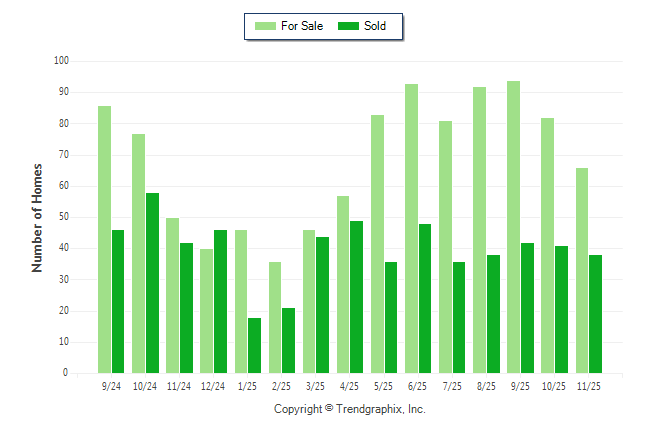Click the 4/25 x-axis label

click(349, 385)
